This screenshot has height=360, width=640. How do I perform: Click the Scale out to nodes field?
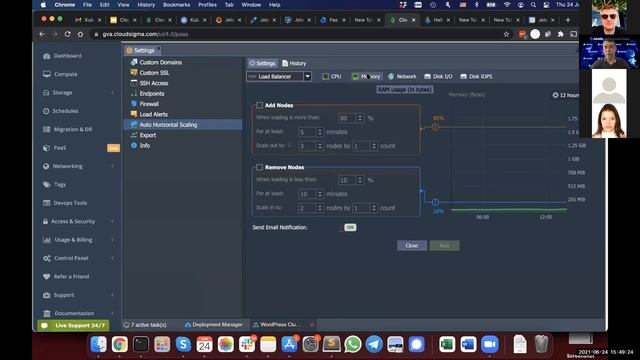coord(307,146)
